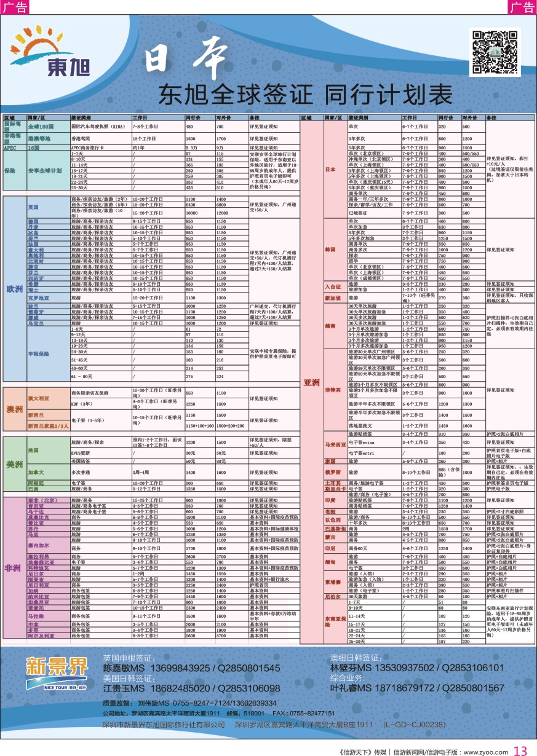Click the 综合业务 contact label
The width and height of the screenshot is (537, 756).
pos(349,679)
